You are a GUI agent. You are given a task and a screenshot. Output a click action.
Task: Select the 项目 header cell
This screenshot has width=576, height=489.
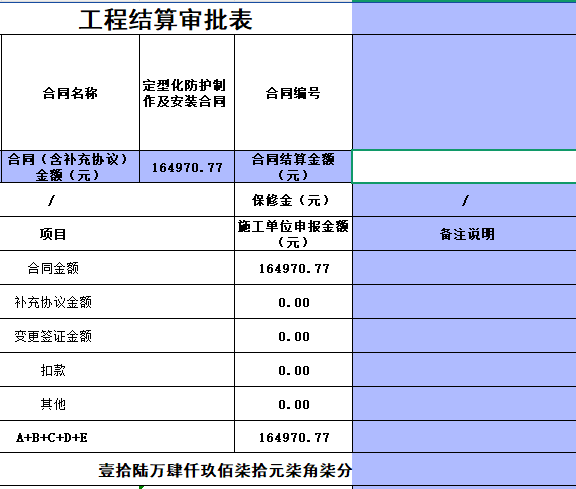[x=117, y=234]
